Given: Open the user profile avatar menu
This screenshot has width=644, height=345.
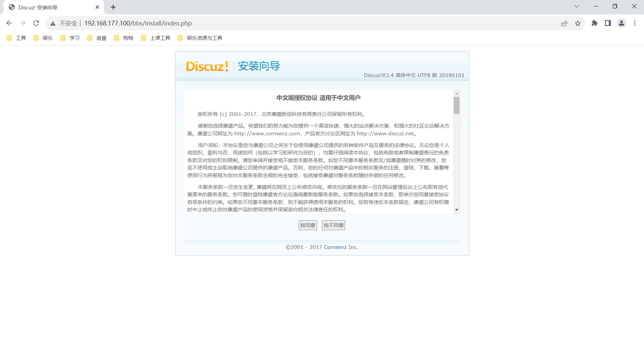Looking at the screenshot, I should pos(622,23).
